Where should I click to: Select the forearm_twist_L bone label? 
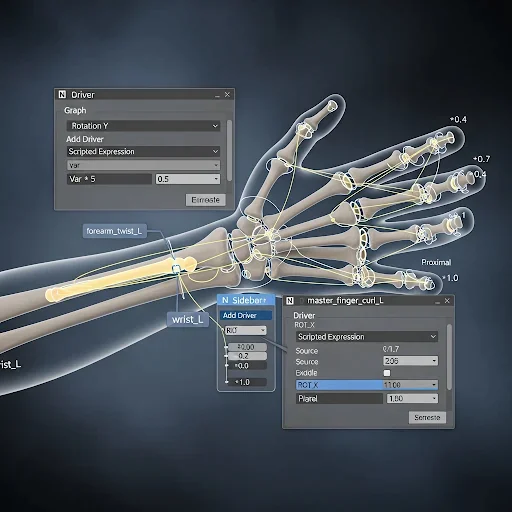[x=114, y=231]
